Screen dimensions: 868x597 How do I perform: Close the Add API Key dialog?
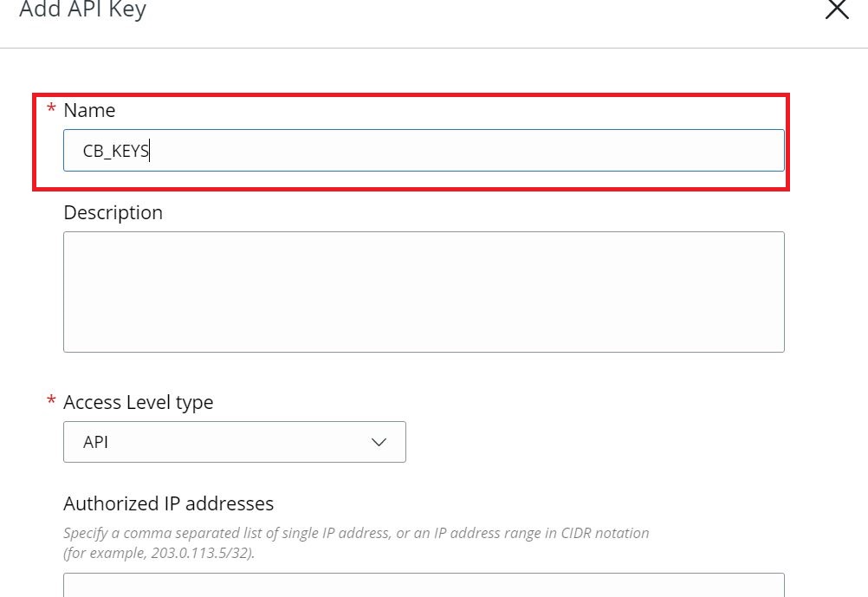point(837,10)
